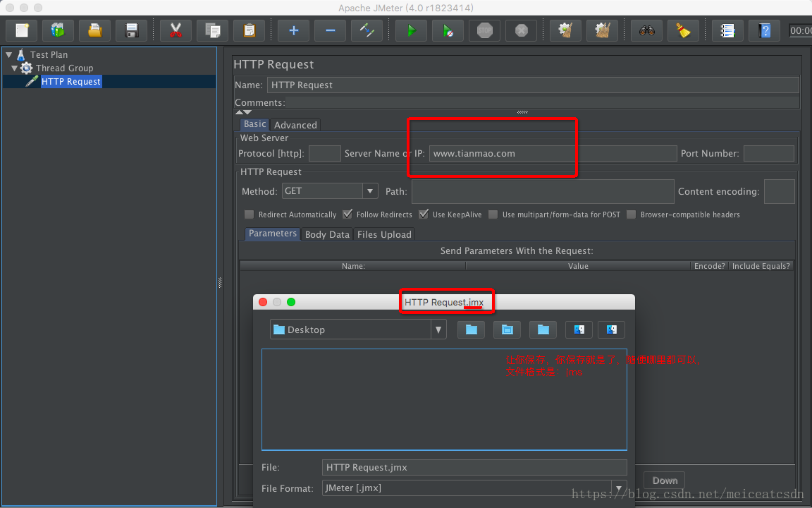Image resolution: width=812 pixels, height=508 pixels.
Task: Create new folder in save dialog
Action: pyautogui.click(x=543, y=329)
